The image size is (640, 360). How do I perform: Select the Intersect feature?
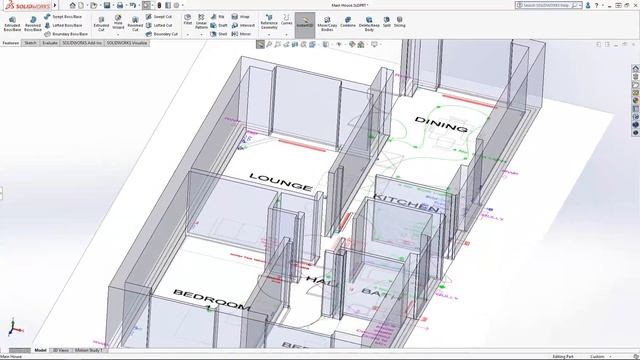pyautogui.click(x=243, y=25)
